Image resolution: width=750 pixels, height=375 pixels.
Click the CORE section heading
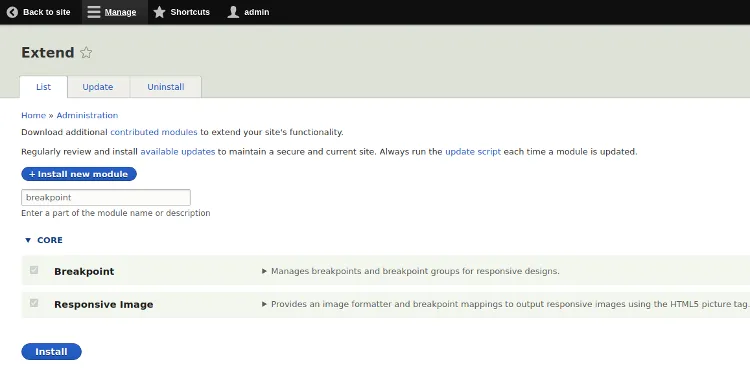(x=50, y=240)
